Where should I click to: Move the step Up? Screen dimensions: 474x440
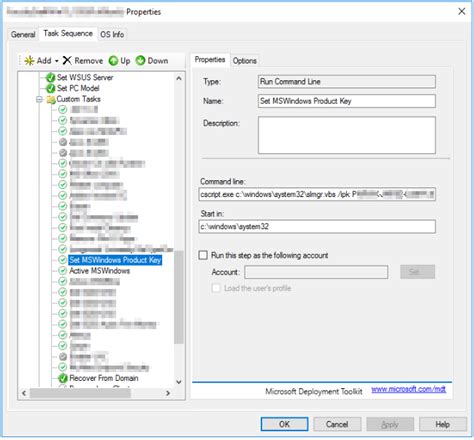tap(119, 61)
